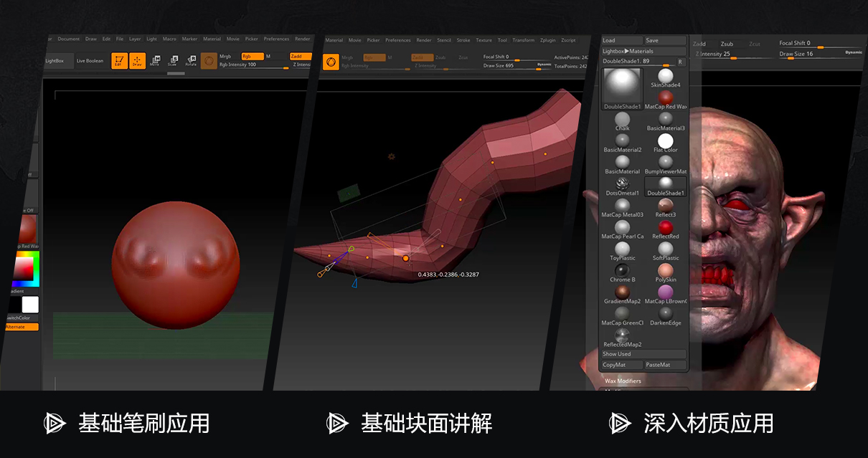Toggle the Live Boolean button
The image size is (868, 458).
[x=90, y=61]
